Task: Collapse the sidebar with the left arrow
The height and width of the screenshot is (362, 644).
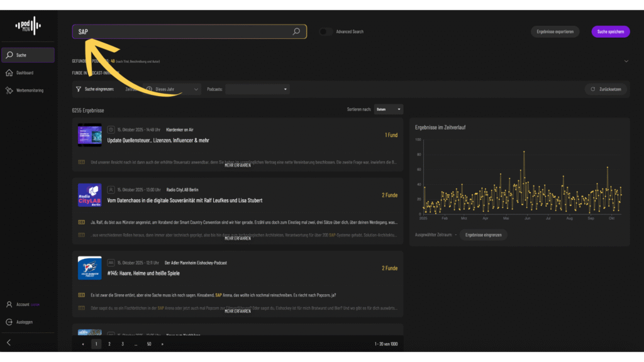Action: pos(9,343)
